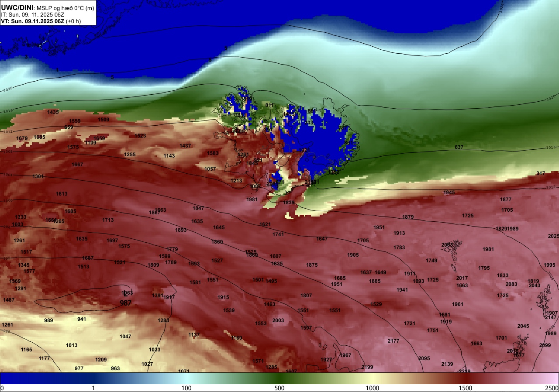Click the colour scale tick label 100
The width and height of the screenshot is (559, 392).
(x=186, y=388)
